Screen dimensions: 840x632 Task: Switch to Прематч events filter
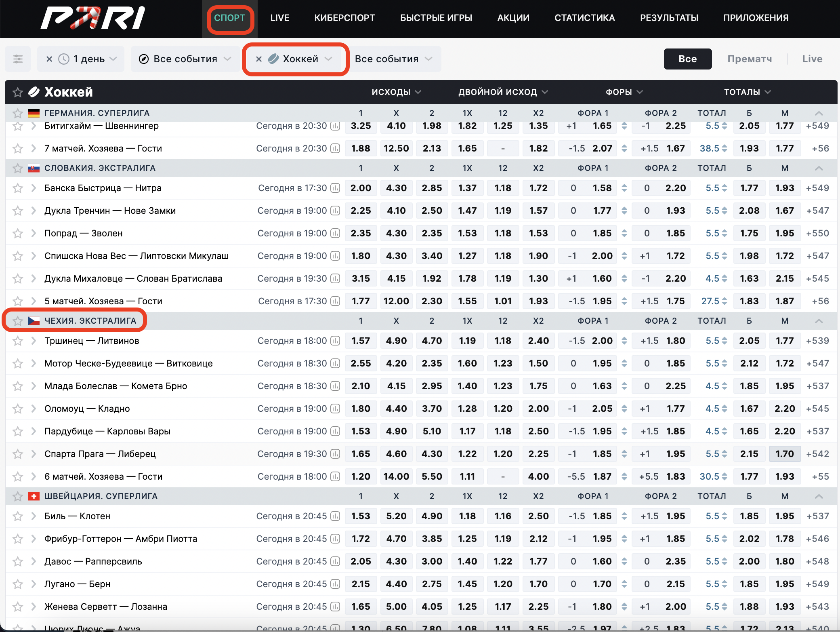click(x=750, y=59)
